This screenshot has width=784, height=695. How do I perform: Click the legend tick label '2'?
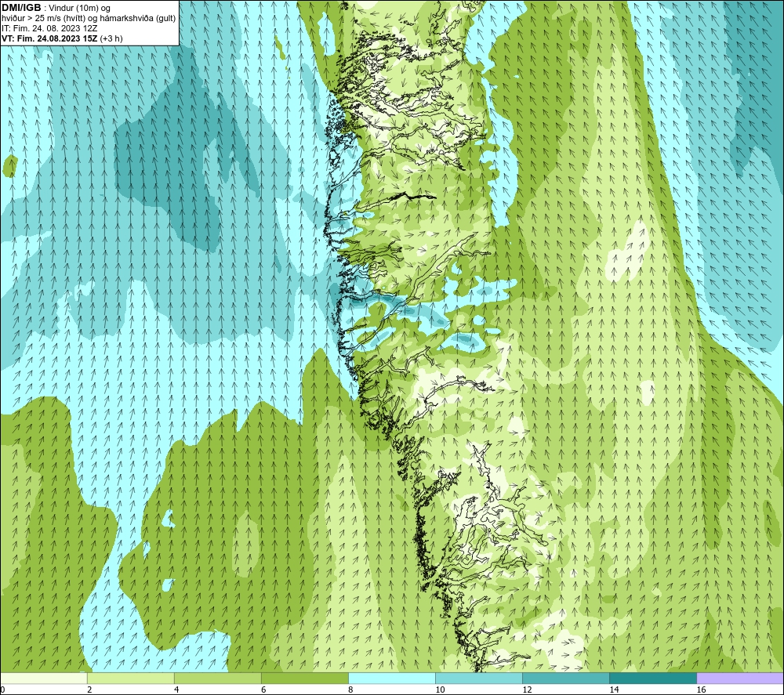pyautogui.click(x=89, y=690)
